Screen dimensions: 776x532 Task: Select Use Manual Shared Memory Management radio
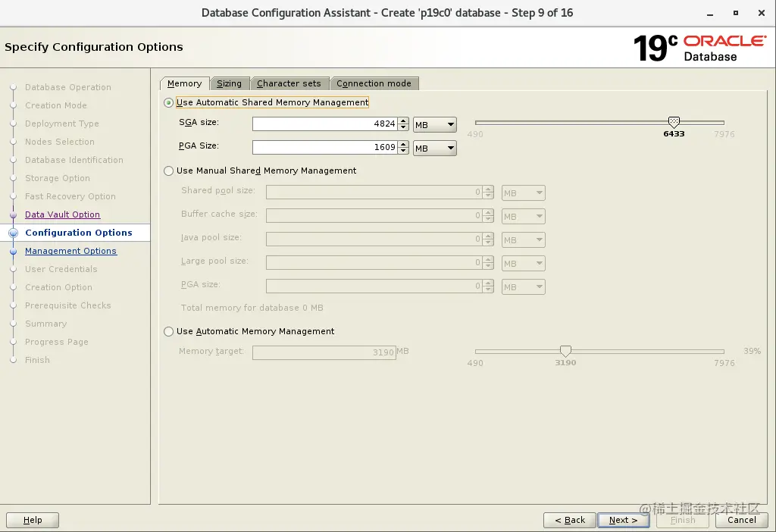(168, 171)
